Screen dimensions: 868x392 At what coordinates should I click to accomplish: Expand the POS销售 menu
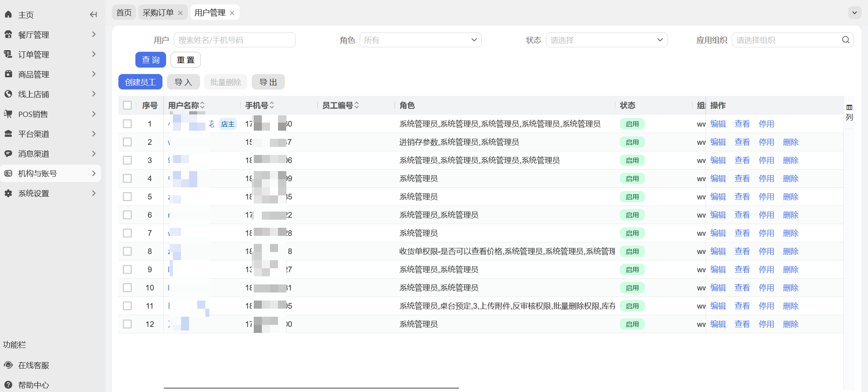(94, 114)
